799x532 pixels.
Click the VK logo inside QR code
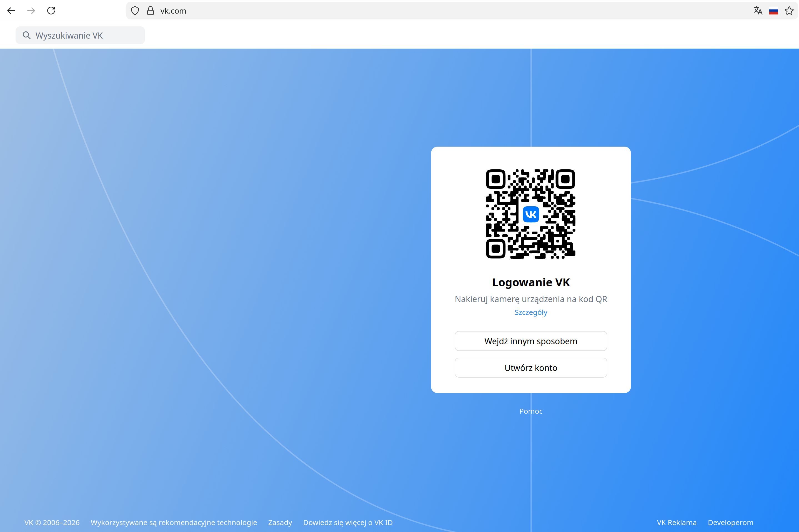(531, 214)
